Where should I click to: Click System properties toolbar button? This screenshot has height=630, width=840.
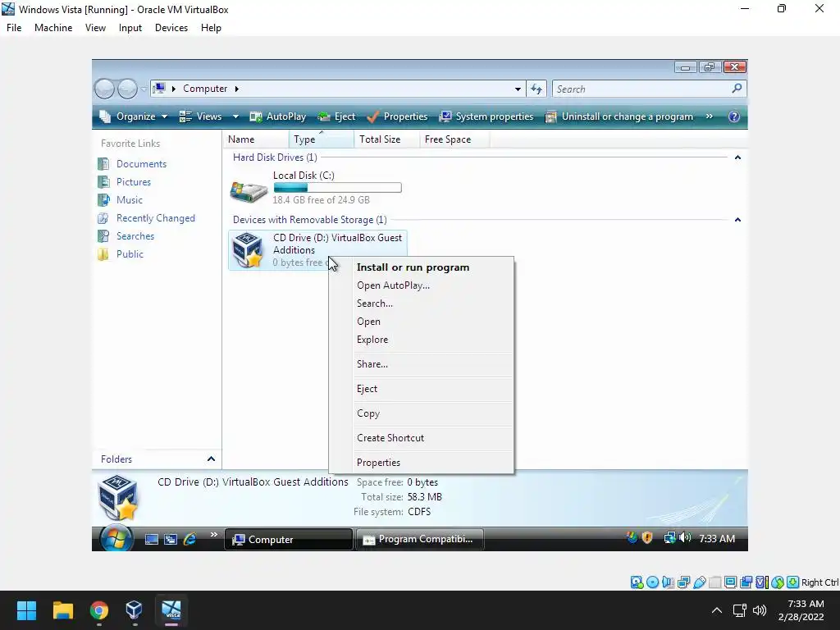(x=486, y=116)
